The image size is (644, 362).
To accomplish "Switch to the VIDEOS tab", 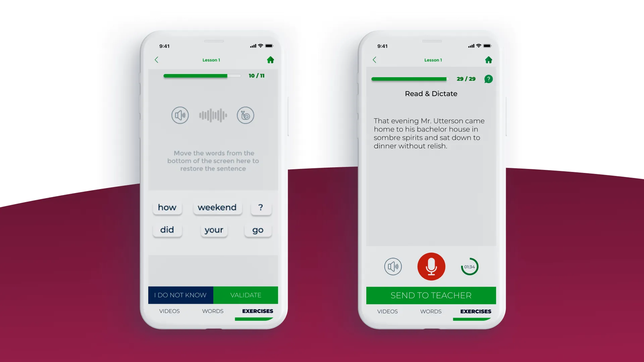I will coord(169,311).
